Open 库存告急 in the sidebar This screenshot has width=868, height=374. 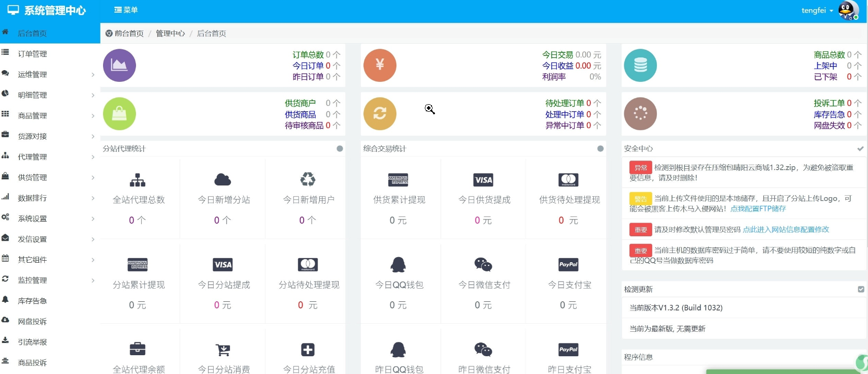click(50, 301)
